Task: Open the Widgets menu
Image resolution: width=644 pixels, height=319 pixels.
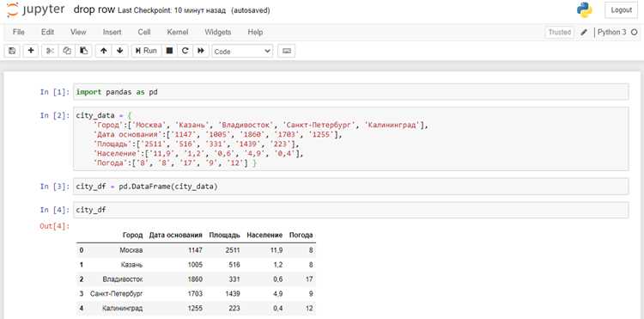Action: [x=218, y=32]
